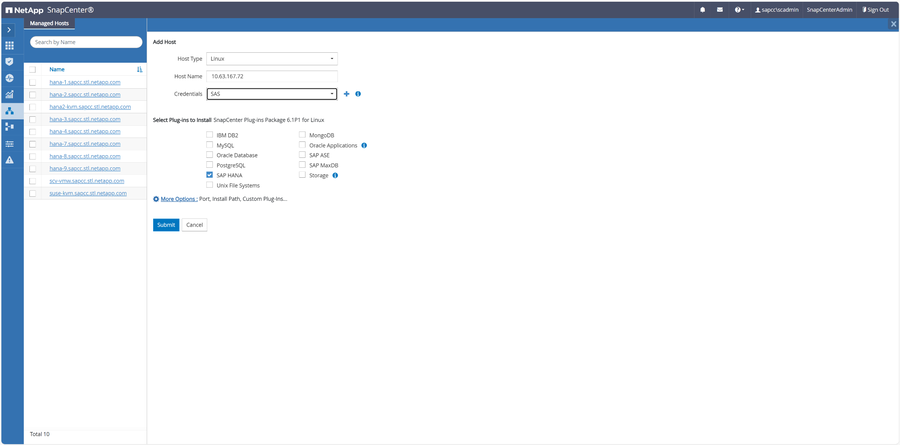This screenshot has height=445, width=900.
Task: Open the Credentials dropdown
Action: coord(272,94)
